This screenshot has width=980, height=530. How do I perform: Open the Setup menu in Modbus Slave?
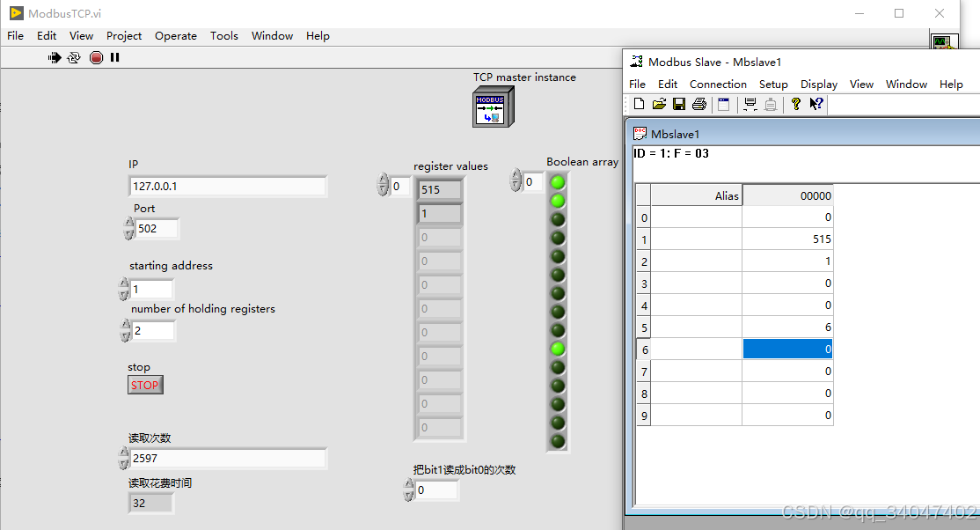coord(774,84)
